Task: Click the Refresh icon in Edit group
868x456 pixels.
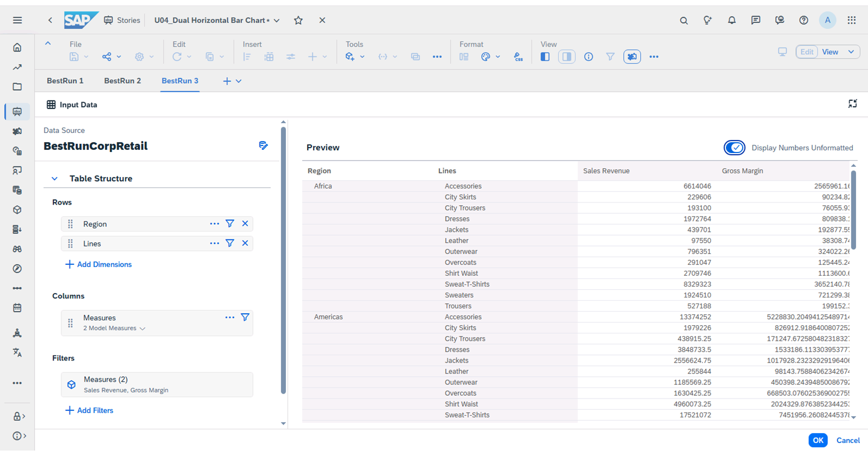Action: coord(177,56)
